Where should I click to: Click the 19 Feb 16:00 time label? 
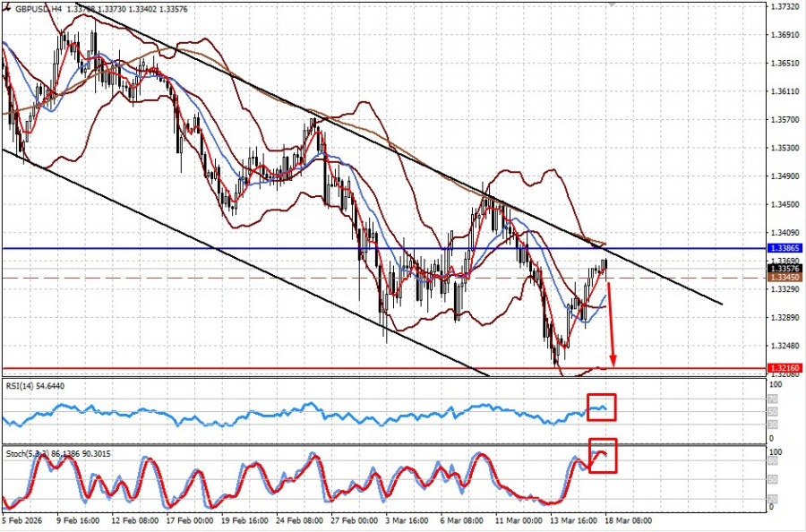[x=243, y=520]
